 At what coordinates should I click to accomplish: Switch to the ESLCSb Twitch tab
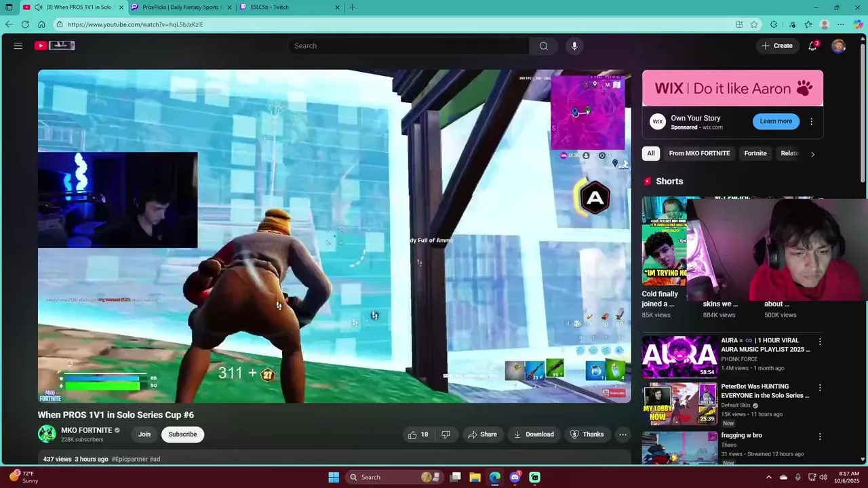[290, 7]
